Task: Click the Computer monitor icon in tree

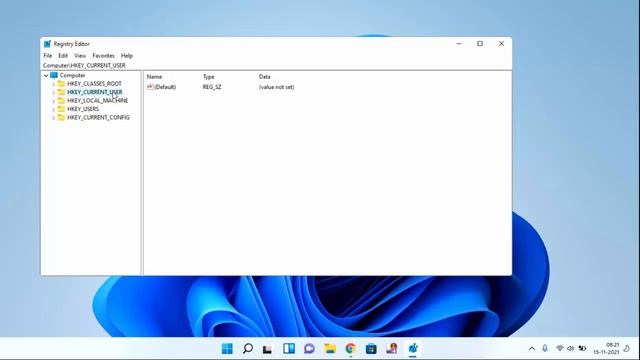Action: coord(54,76)
